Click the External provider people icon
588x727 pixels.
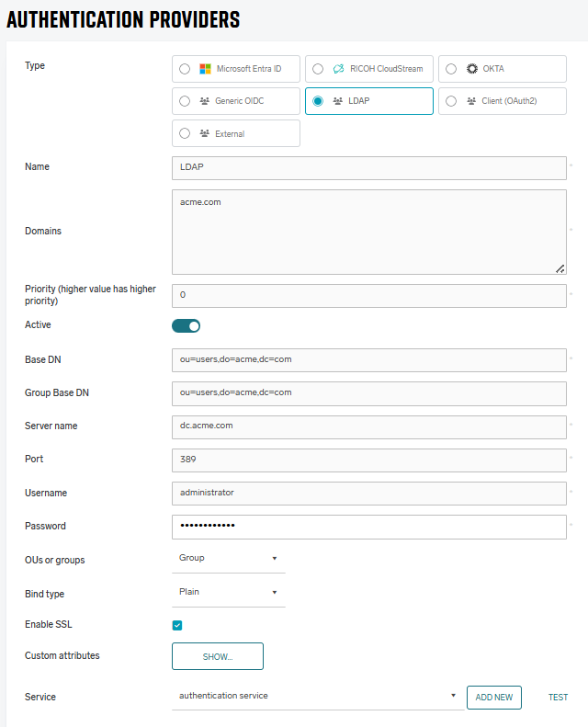pos(205,133)
